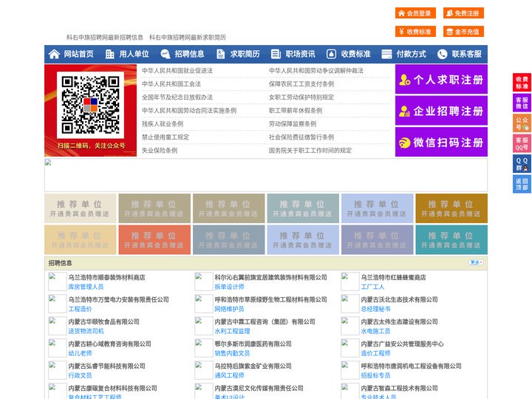The width and height of the screenshot is (532, 399).
Task: Open the 会员登录 button at top
Action: [x=415, y=13]
